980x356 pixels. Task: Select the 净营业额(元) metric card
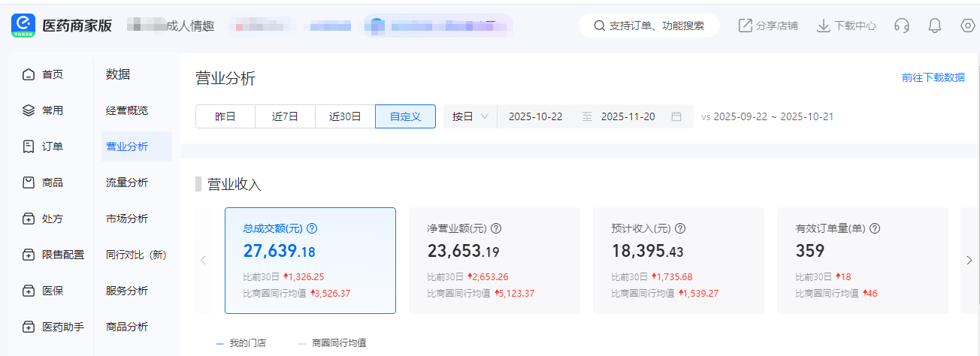pos(494,261)
